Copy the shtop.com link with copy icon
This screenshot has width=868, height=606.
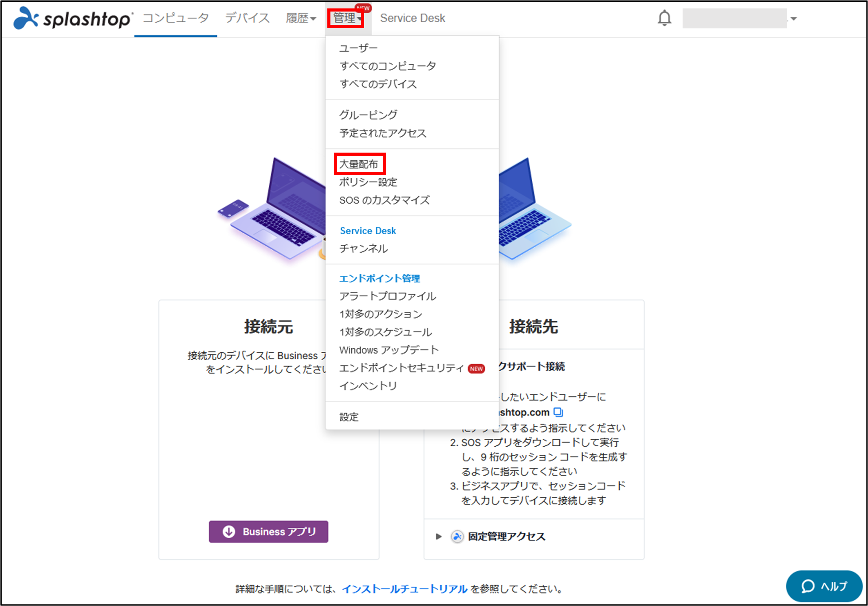point(558,412)
